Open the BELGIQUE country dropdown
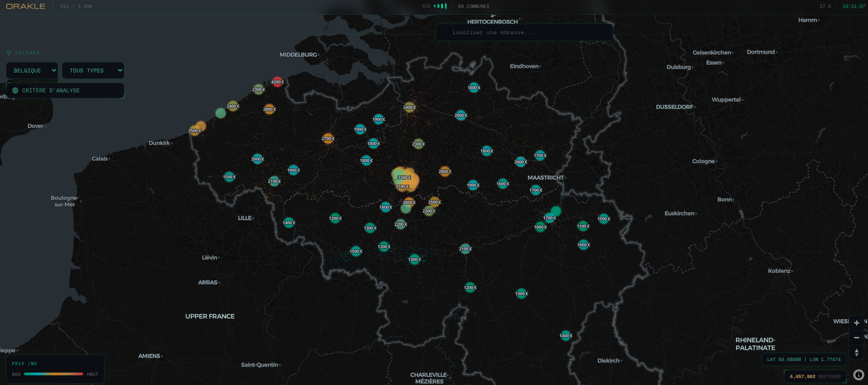The image size is (868, 385). (32, 71)
